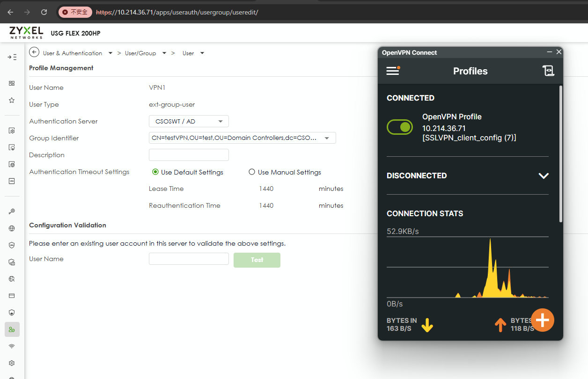Toggle off the OpenVPN Profile connection switch
Image resolution: width=588 pixels, height=379 pixels.
(400, 127)
